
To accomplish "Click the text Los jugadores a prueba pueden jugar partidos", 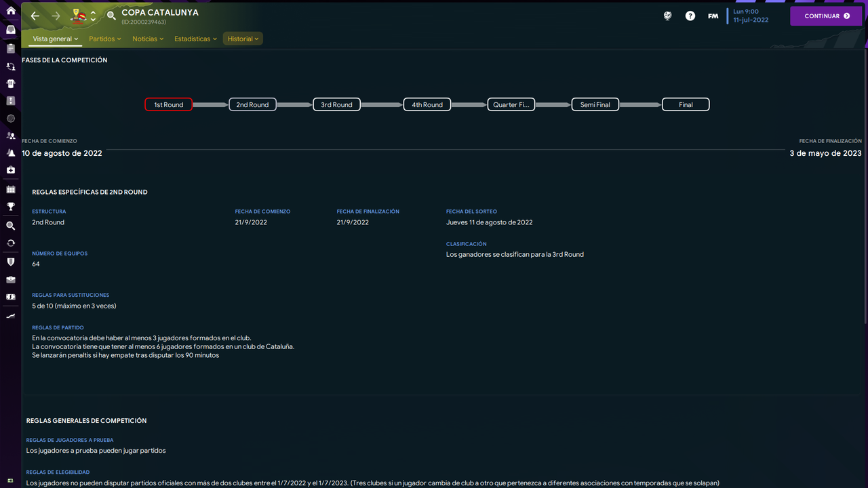I will point(96,450).
